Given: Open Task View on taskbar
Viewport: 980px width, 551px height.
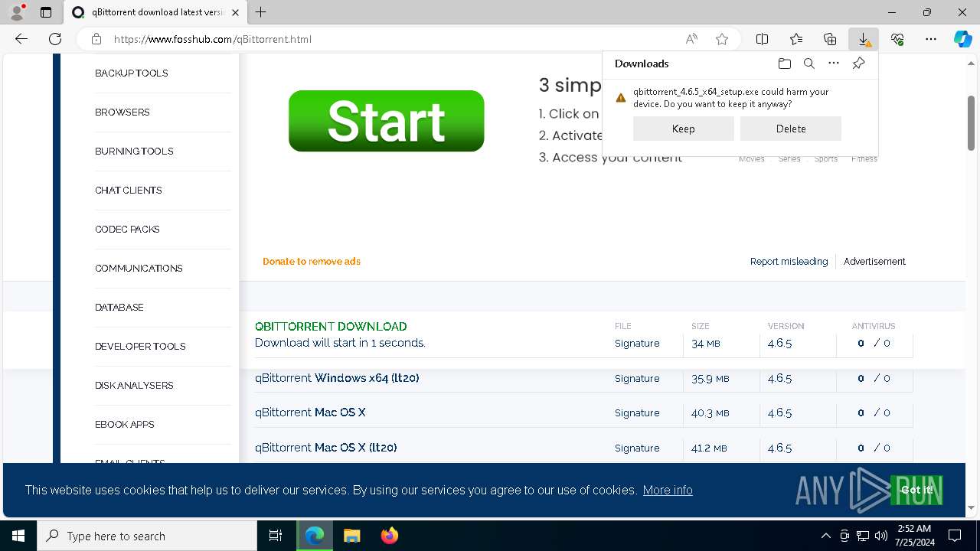Looking at the screenshot, I should pos(276,536).
